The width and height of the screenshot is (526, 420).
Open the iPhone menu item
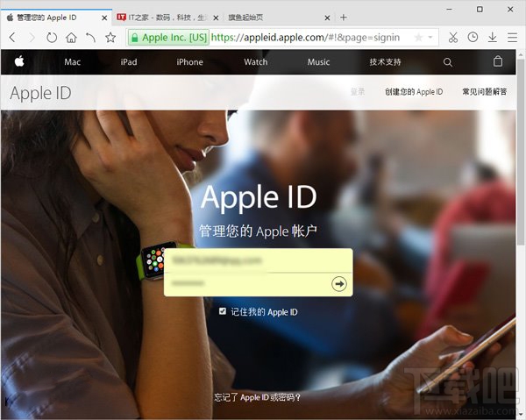tap(190, 62)
